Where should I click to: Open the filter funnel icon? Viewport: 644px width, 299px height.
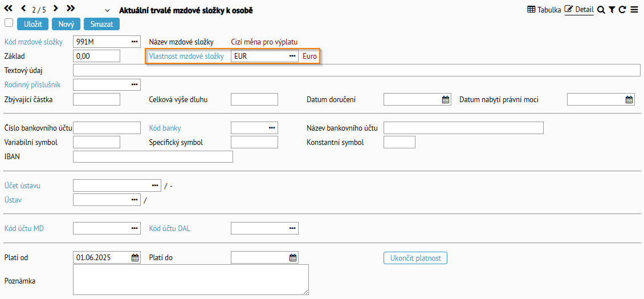pos(612,10)
